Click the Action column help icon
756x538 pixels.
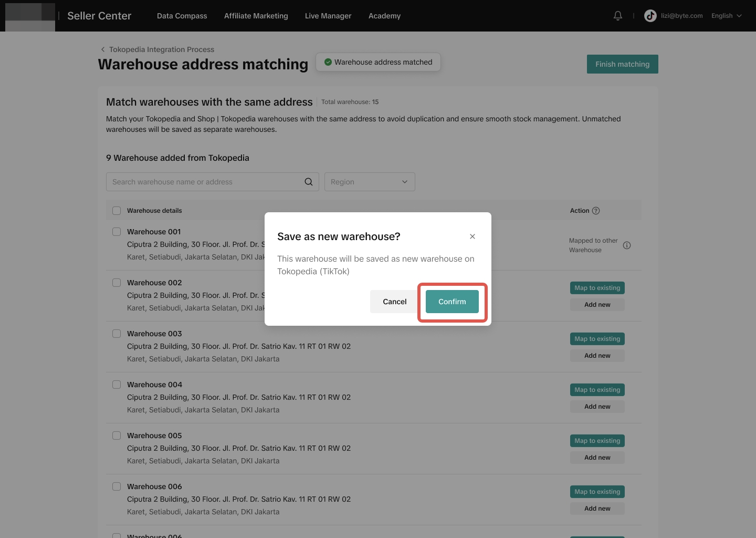(x=596, y=211)
